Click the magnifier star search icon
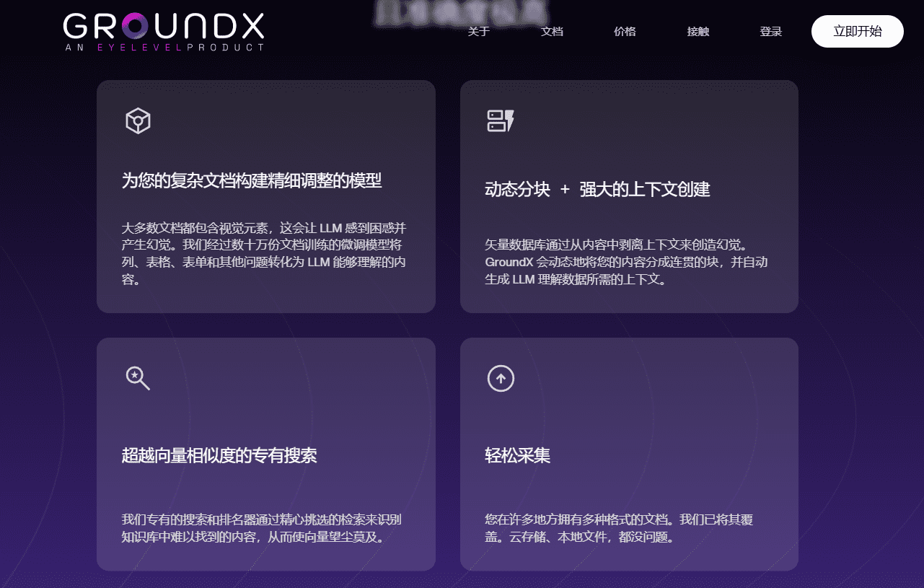This screenshot has height=588, width=924. click(138, 377)
